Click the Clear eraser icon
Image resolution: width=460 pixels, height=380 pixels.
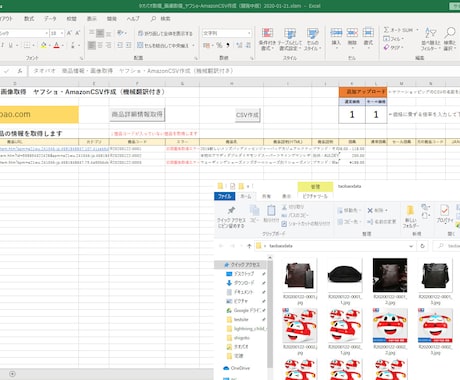(386, 47)
